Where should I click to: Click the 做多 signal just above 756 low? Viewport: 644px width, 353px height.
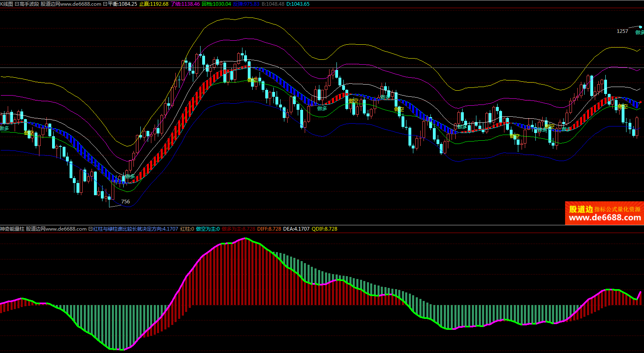tap(130, 176)
